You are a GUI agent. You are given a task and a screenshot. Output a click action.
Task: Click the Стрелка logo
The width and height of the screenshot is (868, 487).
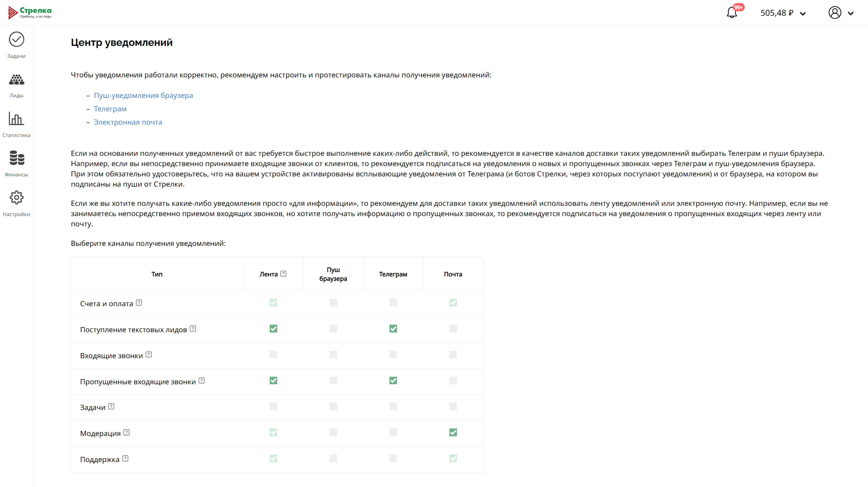[30, 12]
